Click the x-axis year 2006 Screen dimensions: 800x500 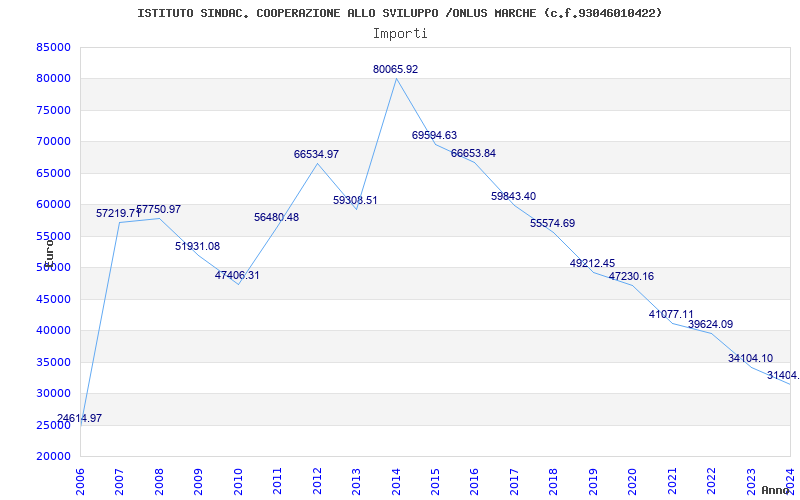pyautogui.click(x=80, y=481)
